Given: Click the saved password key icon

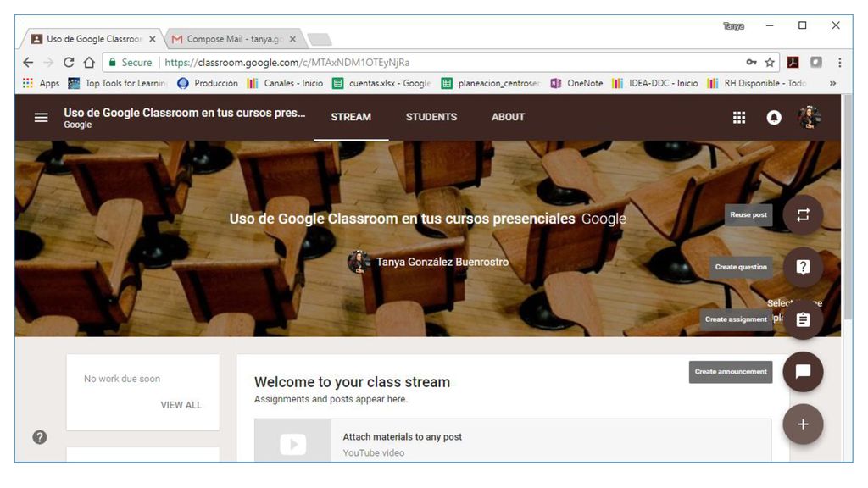Looking at the screenshot, I should coord(751,63).
